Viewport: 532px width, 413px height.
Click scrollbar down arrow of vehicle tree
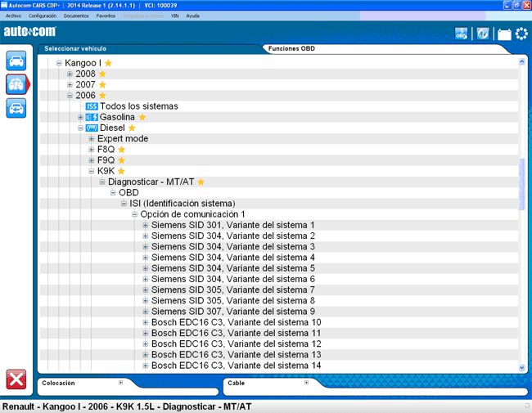click(x=522, y=367)
